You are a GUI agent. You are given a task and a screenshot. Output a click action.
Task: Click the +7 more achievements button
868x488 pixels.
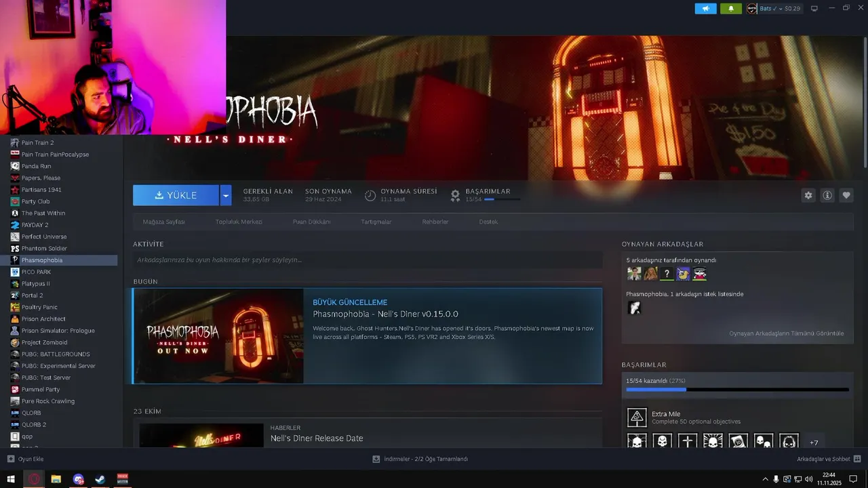[x=814, y=441]
